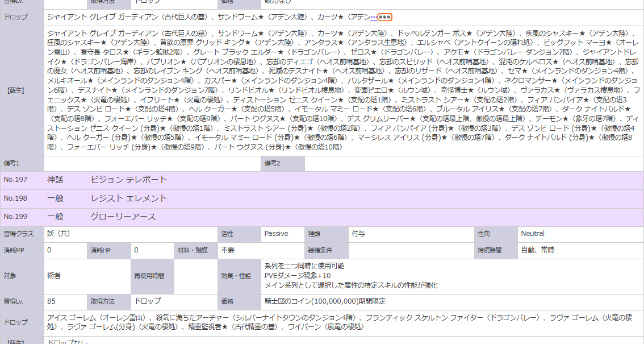Toggle the No.199 グローリーアース row
The image size is (644, 344).
(322, 217)
